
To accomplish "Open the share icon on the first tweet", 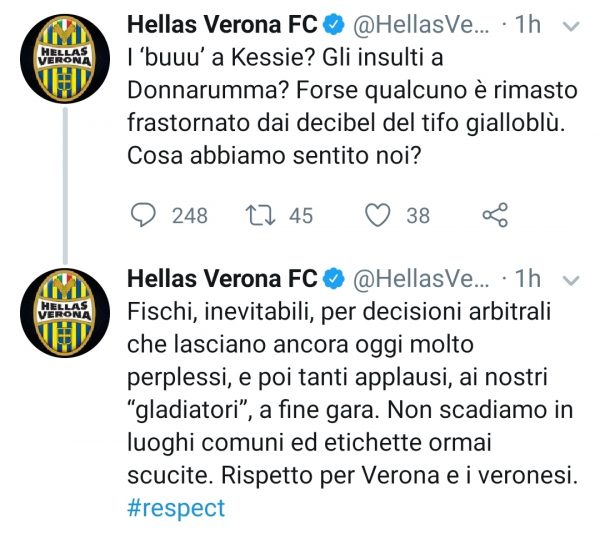I will (495, 215).
